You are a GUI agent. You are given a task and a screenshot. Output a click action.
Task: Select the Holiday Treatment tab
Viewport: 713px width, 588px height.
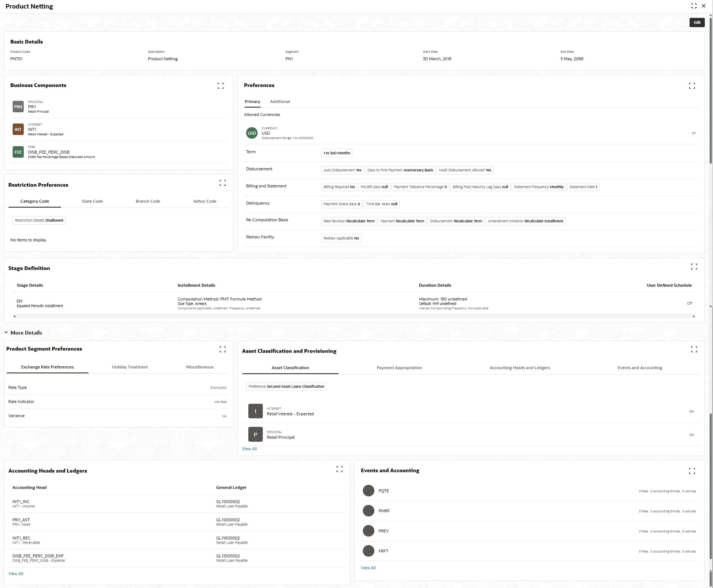pyautogui.click(x=130, y=367)
